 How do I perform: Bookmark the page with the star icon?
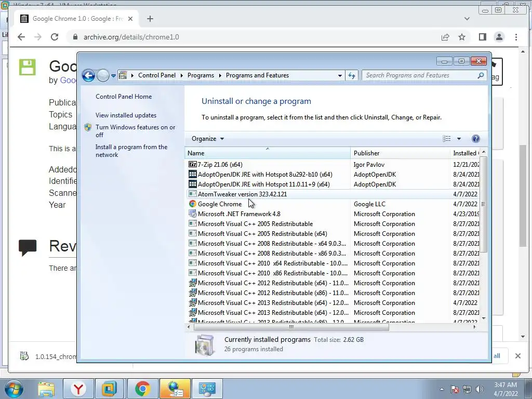click(x=462, y=37)
